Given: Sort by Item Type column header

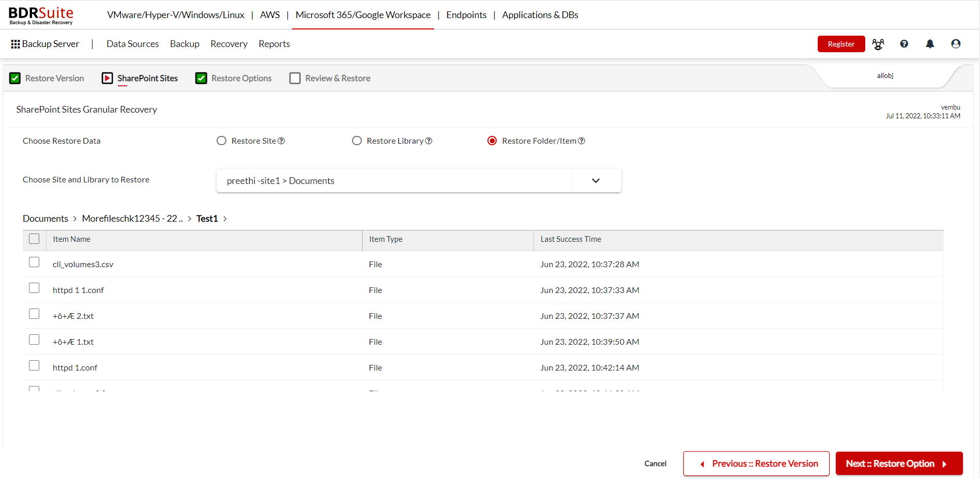Looking at the screenshot, I should [386, 239].
